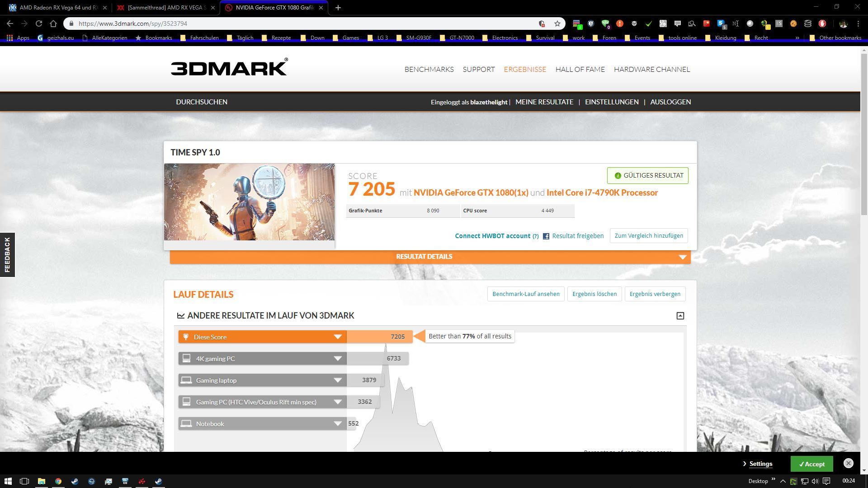Accept cookies with the green Accept button
868x488 pixels.
(811, 464)
